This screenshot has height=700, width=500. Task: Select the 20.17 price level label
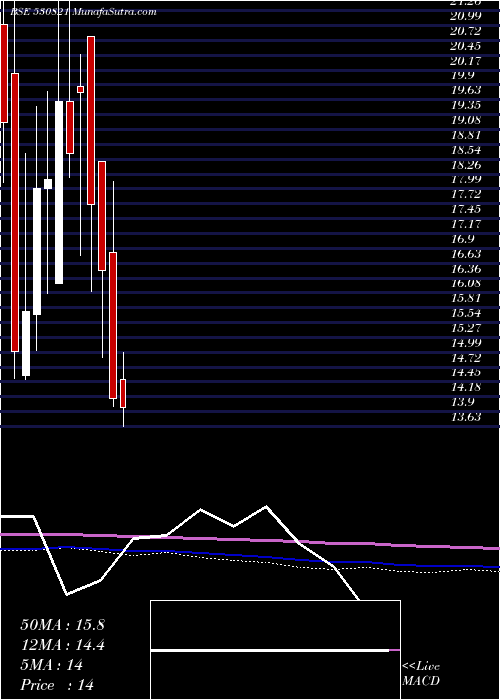pos(466,60)
